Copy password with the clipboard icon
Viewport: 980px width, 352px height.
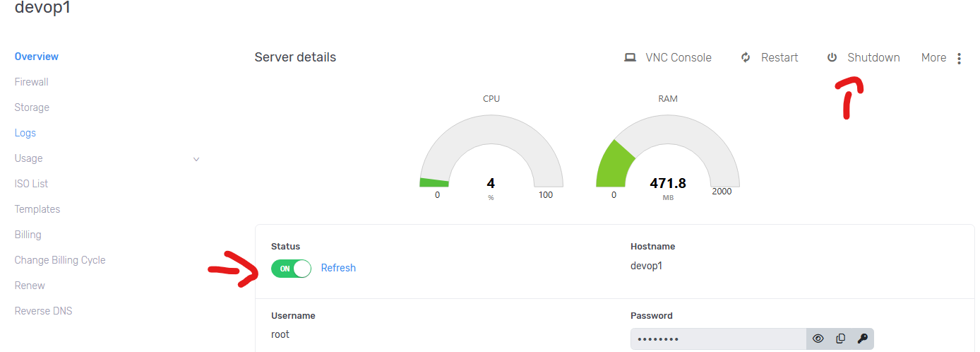[840, 339]
